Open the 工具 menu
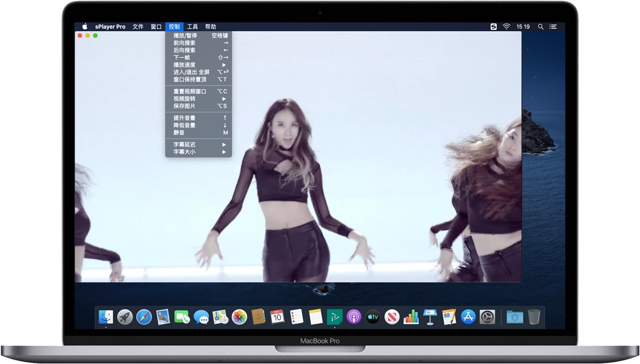Screen dimensions: 640x364 pyautogui.click(x=193, y=27)
